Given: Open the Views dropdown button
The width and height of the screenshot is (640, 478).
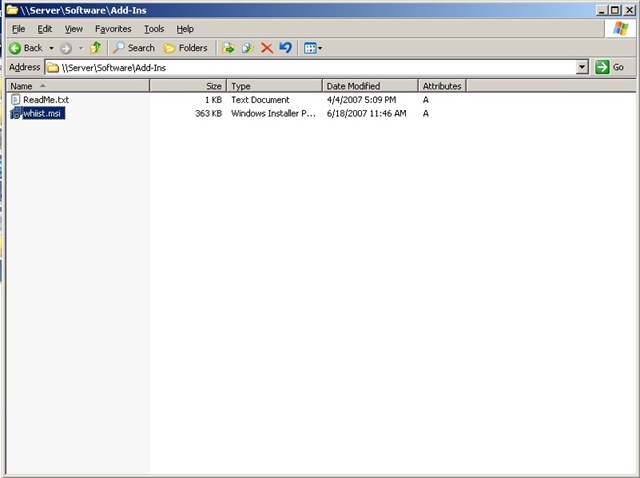Looking at the screenshot, I should click(x=313, y=48).
